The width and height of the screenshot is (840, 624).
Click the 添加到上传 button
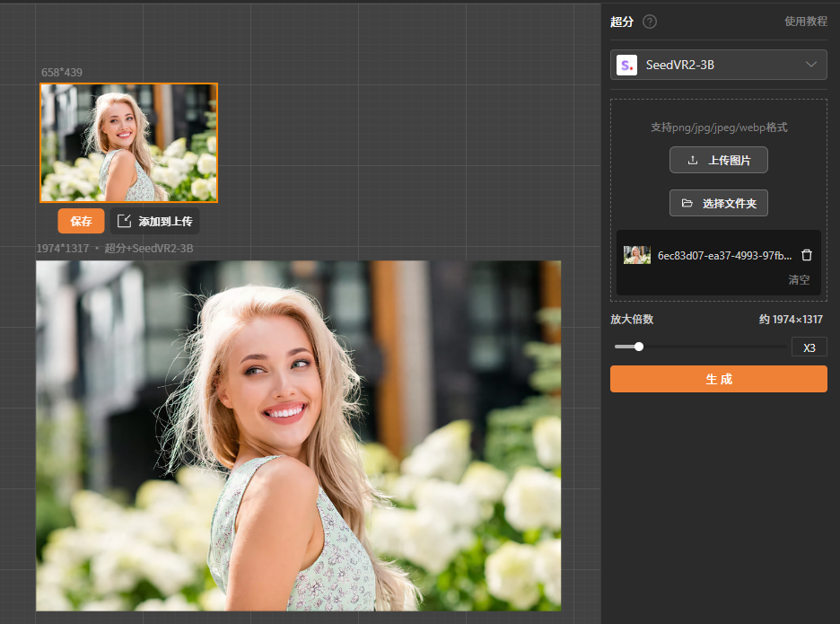click(x=155, y=221)
